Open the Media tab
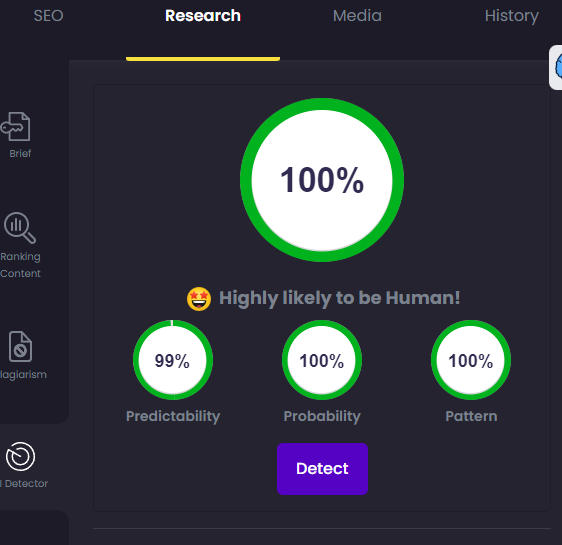Viewport: 562px width, 545px height. pos(357,16)
